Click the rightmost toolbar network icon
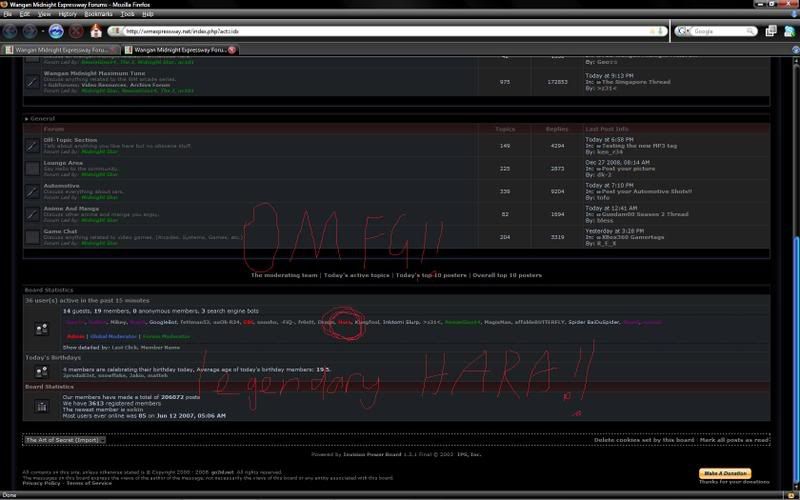Image resolution: width=800 pixels, height=500 pixels. [789, 31]
